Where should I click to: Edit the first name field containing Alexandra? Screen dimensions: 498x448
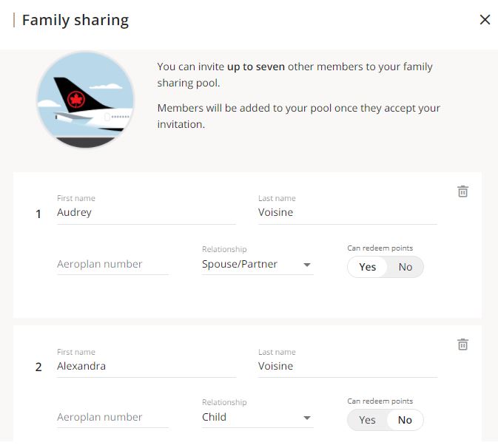[145, 366]
